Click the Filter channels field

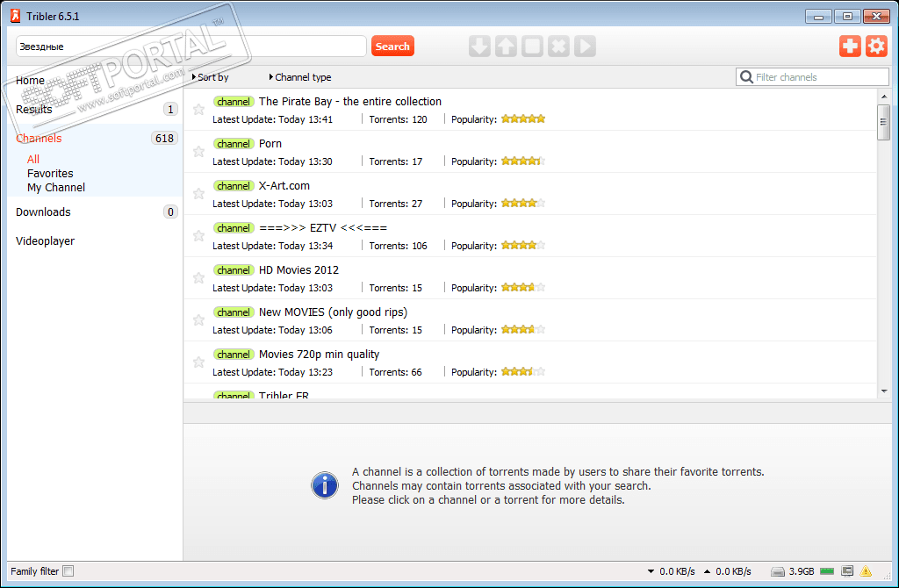(x=812, y=77)
